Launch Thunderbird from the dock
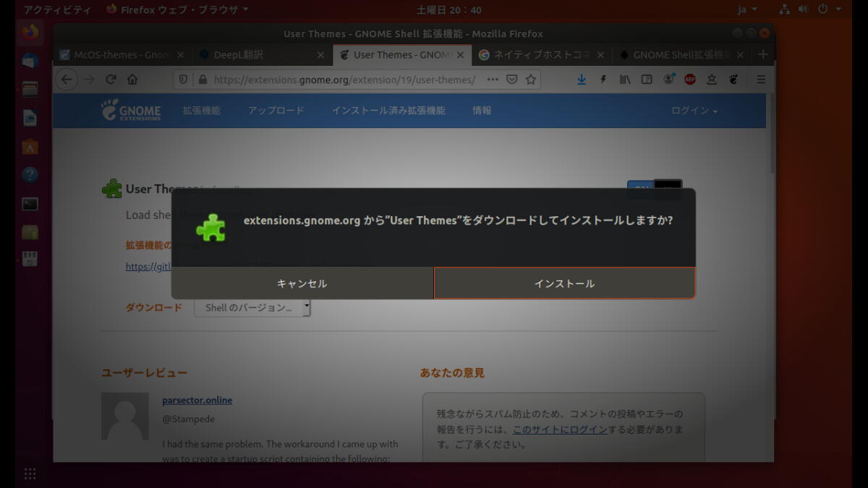The width and height of the screenshot is (868, 488). [x=30, y=61]
